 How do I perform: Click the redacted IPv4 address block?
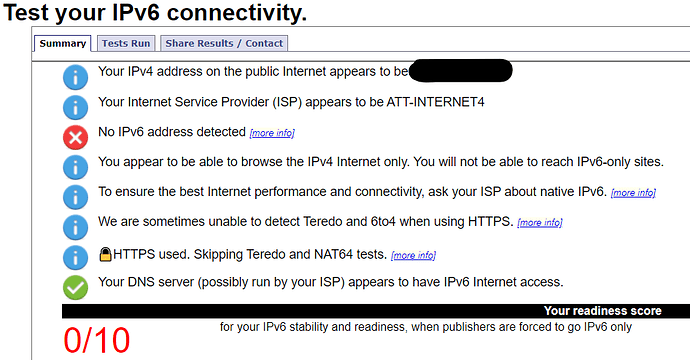460,70
